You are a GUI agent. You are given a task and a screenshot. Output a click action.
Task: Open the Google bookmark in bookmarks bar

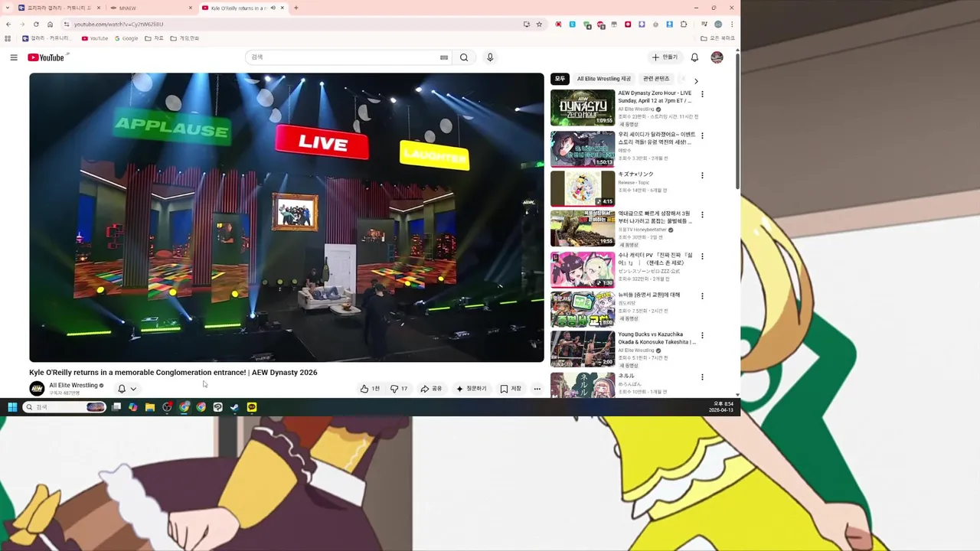point(126,38)
